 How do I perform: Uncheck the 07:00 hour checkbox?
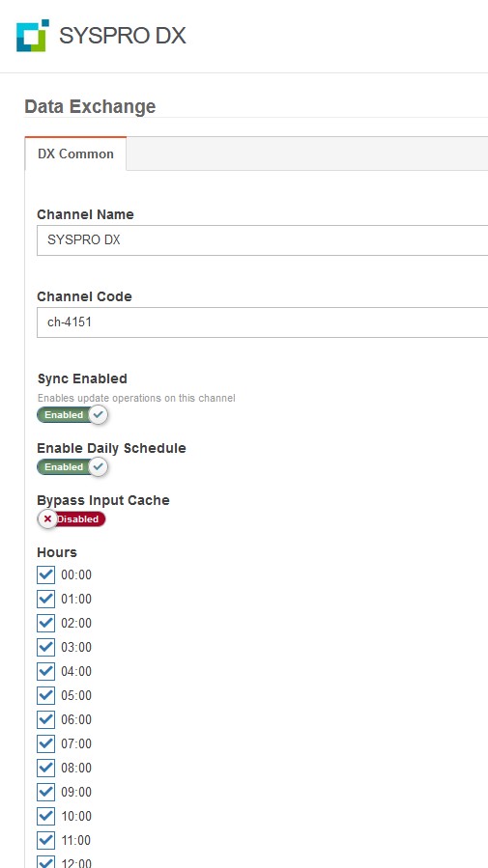(x=46, y=743)
